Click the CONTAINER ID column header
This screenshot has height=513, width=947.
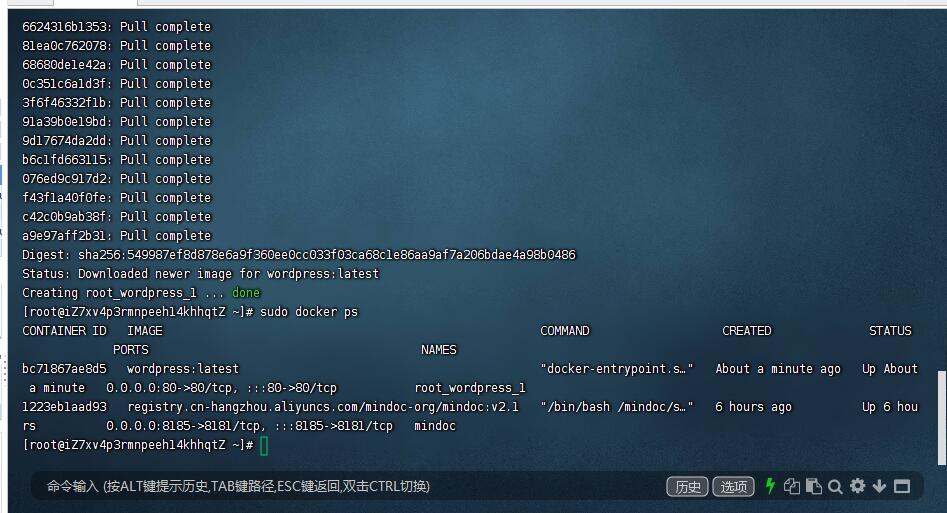[x=64, y=331]
